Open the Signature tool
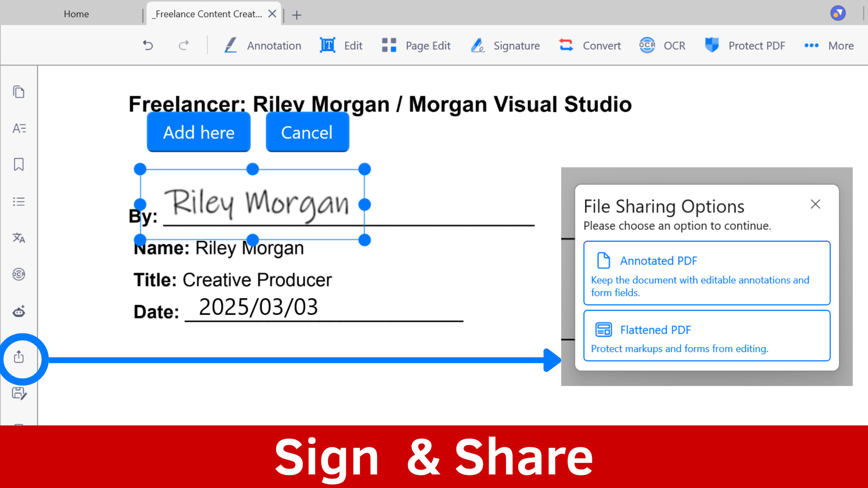The height and width of the screenshot is (488, 868). [505, 46]
